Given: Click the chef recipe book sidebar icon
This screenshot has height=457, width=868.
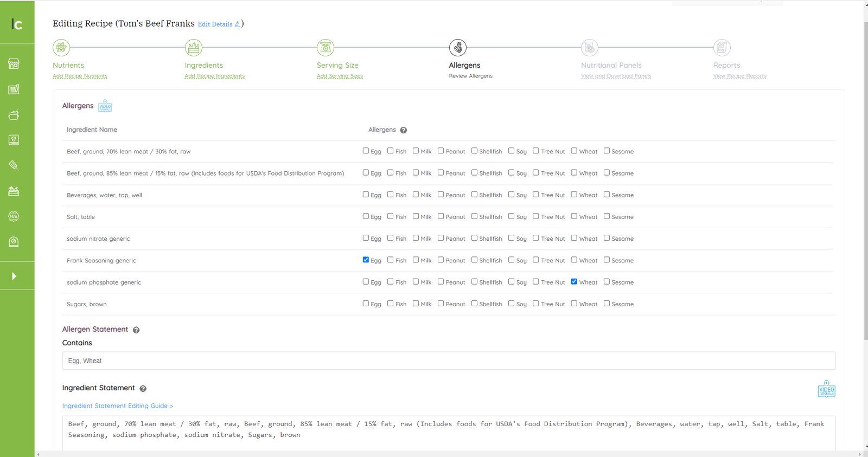Looking at the screenshot, I should (14, 140).
